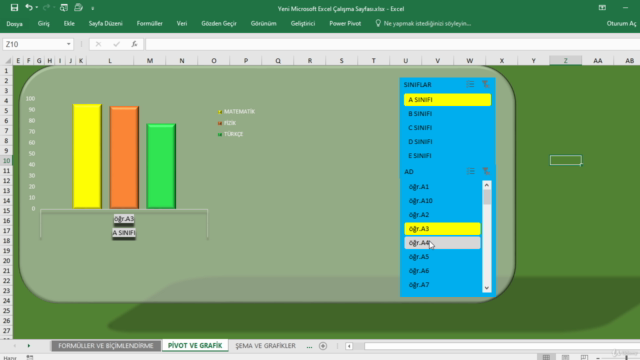Screen dimensions: 640x360
Task: Open the Görünüm ribbon tab
Action: 263,24
